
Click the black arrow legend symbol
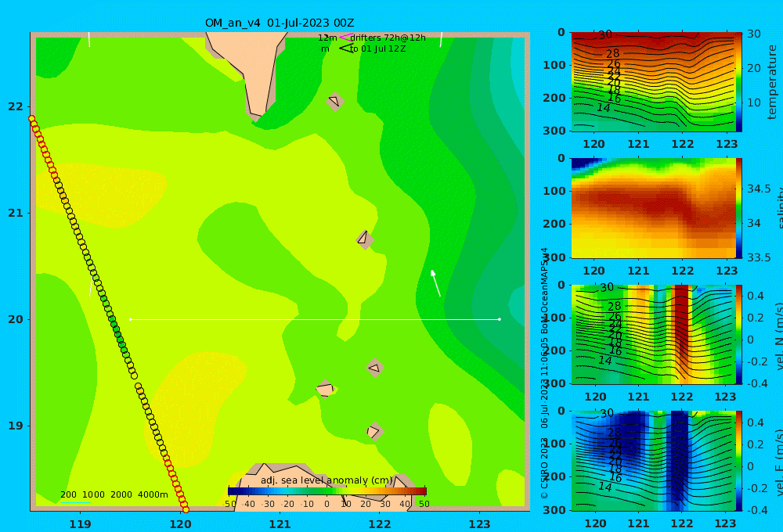click(346, 49)
